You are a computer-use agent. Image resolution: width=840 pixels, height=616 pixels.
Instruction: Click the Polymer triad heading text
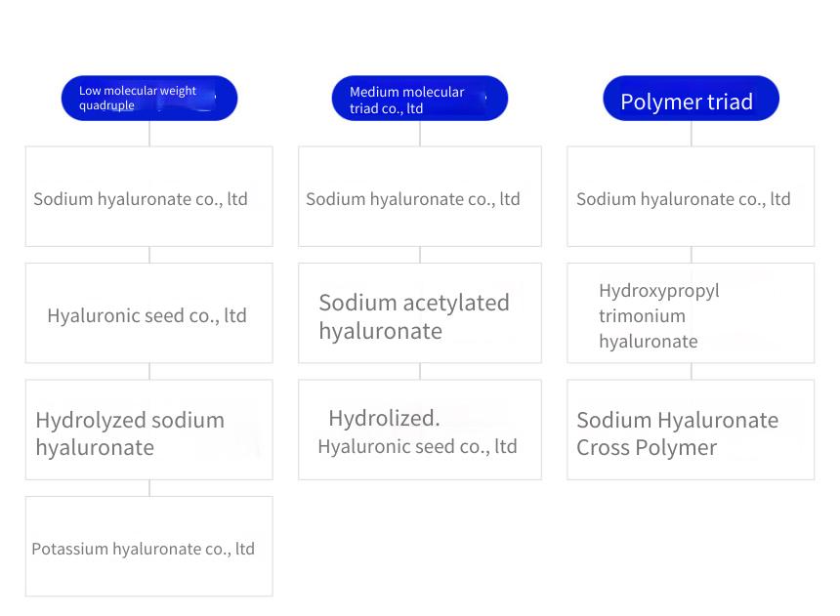(x=687, y=102)
